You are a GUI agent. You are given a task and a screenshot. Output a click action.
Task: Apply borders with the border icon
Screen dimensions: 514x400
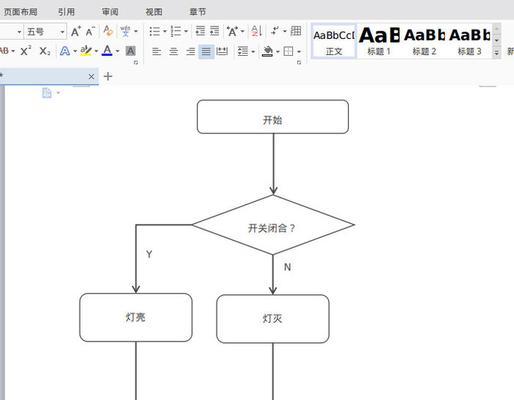tap(288, 51)
